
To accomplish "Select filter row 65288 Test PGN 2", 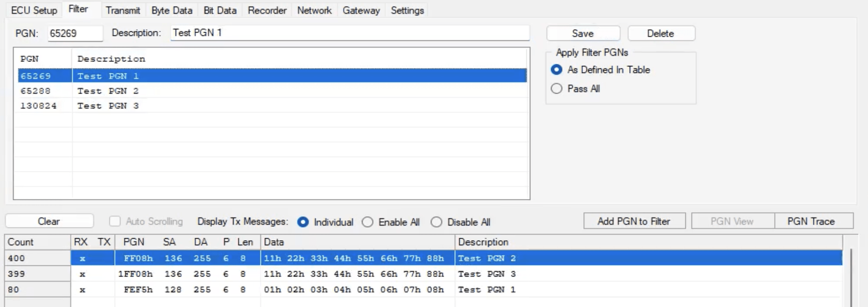I will click(272, 91).
